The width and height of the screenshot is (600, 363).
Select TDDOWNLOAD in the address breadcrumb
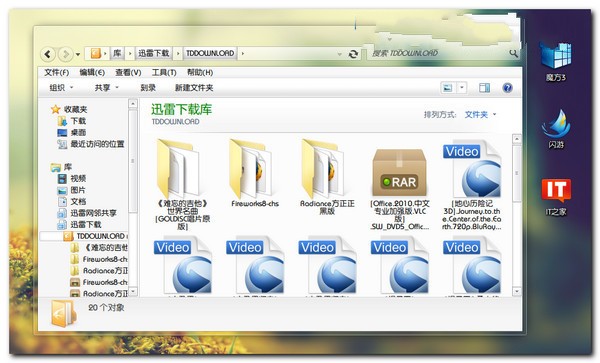(210, 53)
